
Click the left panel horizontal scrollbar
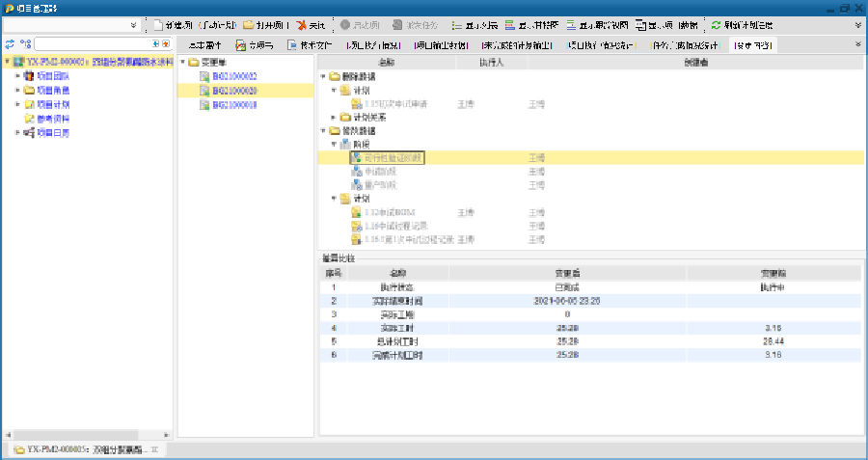click(x=87, y=434)
